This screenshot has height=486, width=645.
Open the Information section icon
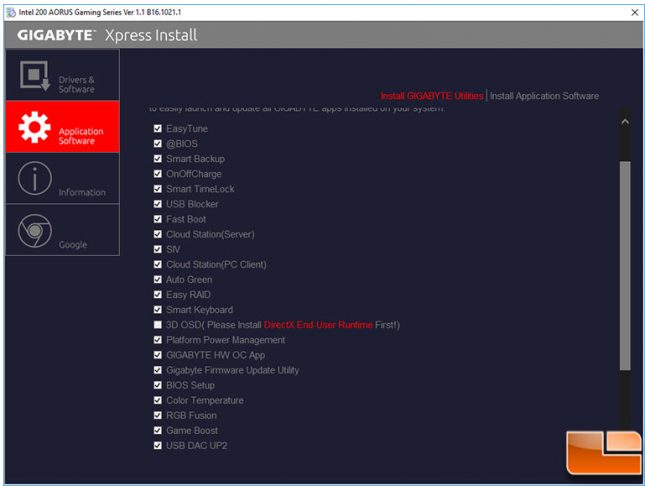(x=35, y=179)
